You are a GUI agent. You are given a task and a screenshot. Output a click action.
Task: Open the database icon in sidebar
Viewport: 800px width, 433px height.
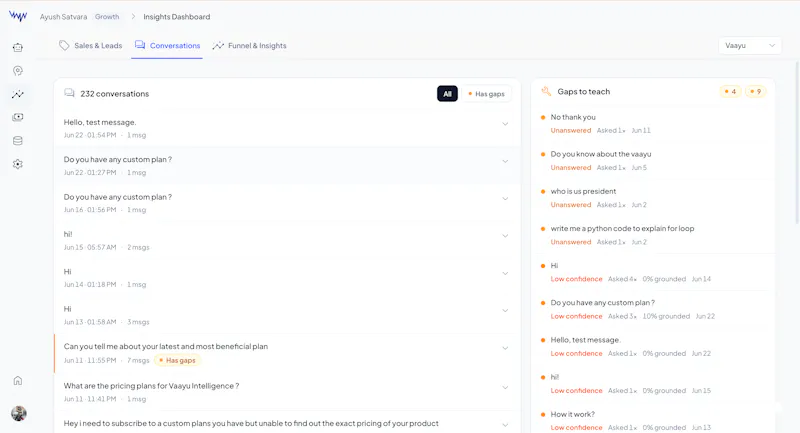click(x=18, y=141)
